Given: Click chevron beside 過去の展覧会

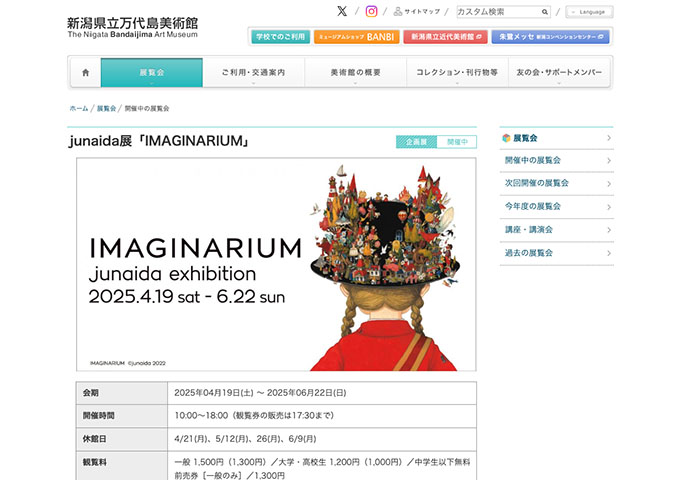Looking at the screenshot, I should pos(609,253).
